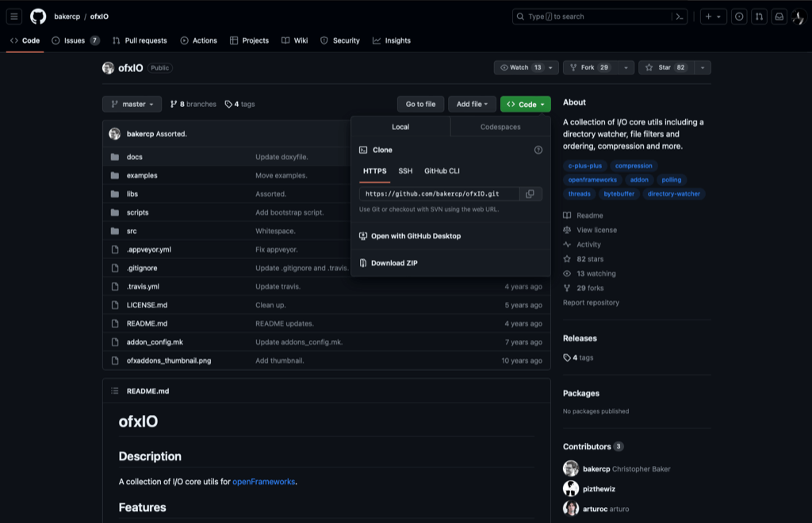Open the Security tab
Screen dimensions: 812x523
(340, 40)
